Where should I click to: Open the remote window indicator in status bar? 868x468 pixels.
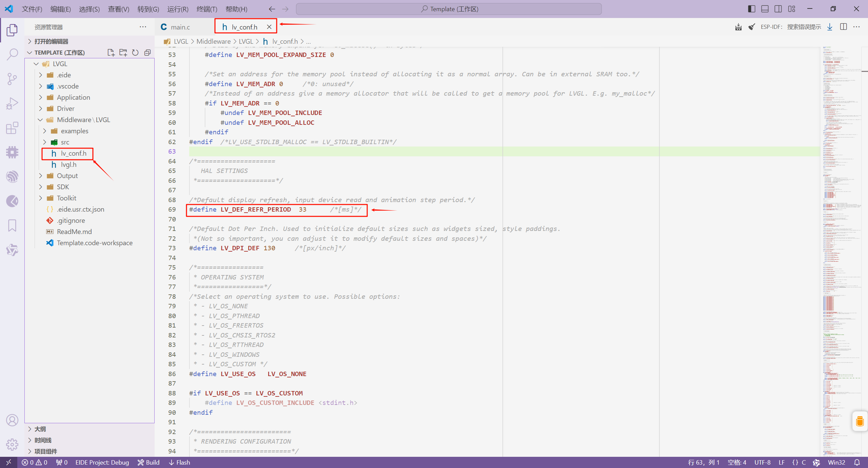[x=8, y=462]
